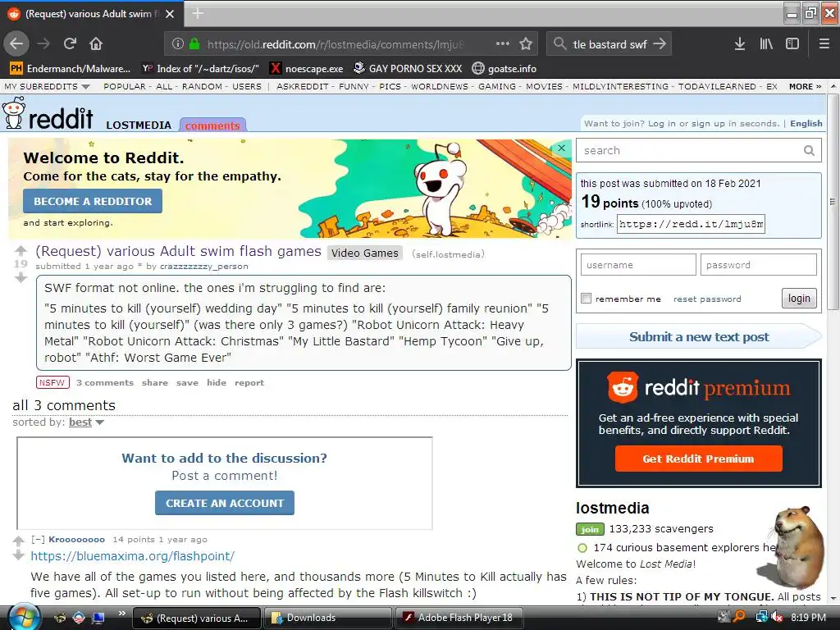Image resolution: width=840 pixels, height=630 pixels.
Task: Click the volume muted tray icon
Action: click(x=778, y=617)
